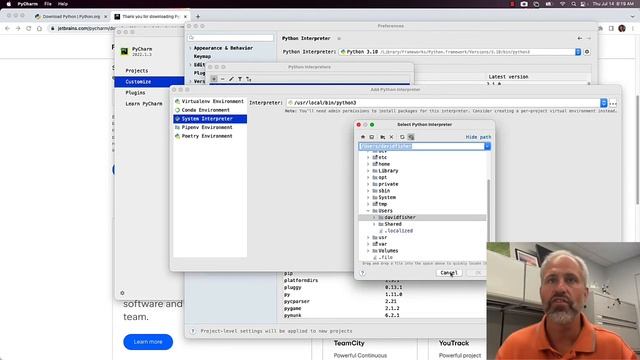The width and height of the screenshot is (640, 360).
Task: Click the Remove (minus) icon in Python Interpreters dialog
Action: tap(222, 79)
